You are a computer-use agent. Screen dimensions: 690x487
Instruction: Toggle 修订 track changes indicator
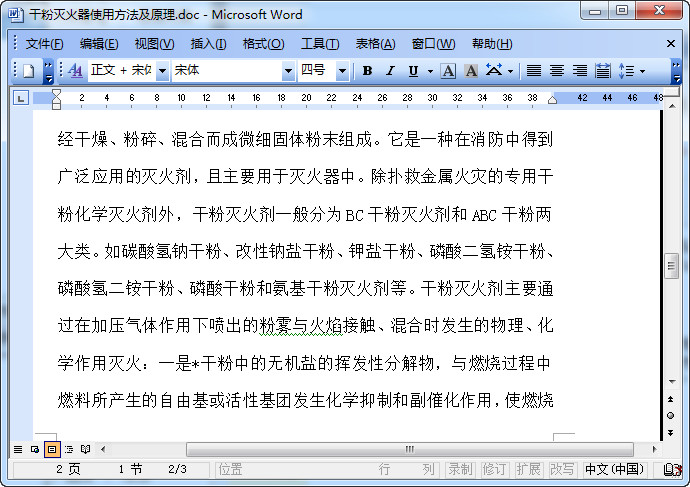click(494, 469)
